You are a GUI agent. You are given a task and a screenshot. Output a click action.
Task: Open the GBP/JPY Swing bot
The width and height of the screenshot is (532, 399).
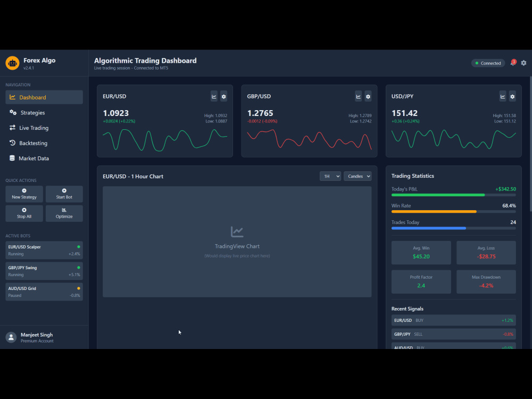point(44,271)
